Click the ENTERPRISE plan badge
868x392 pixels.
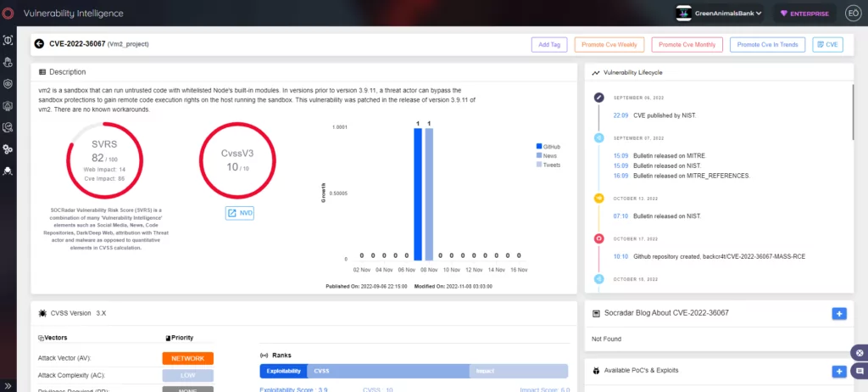tap(804, 14)
